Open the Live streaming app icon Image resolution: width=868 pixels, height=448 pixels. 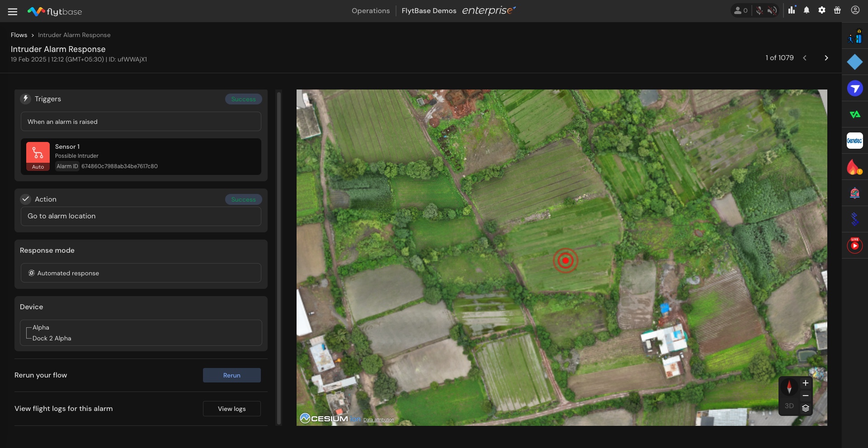click(x=854, y=245)
